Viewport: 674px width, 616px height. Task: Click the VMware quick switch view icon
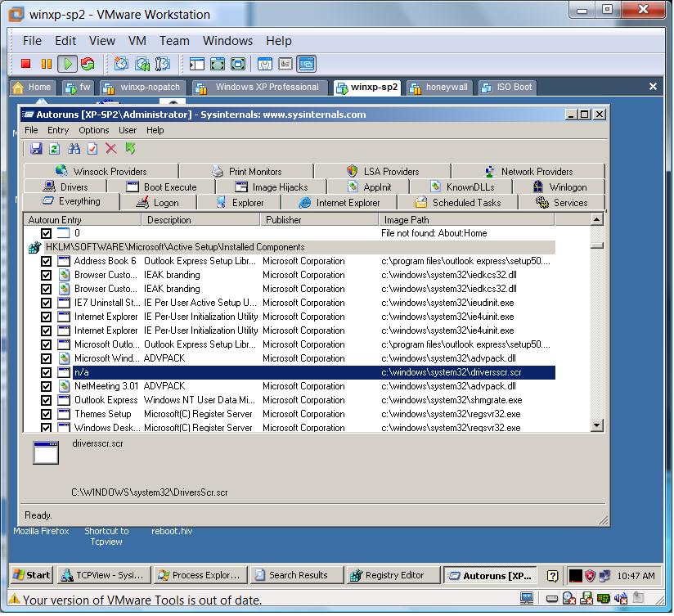pos(238,64)
